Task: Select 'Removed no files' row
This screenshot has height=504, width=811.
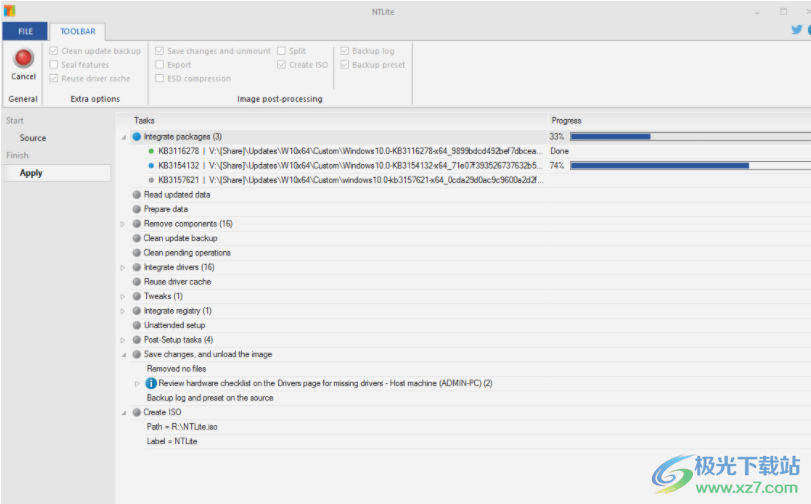Action: click(x=176, y=368)
